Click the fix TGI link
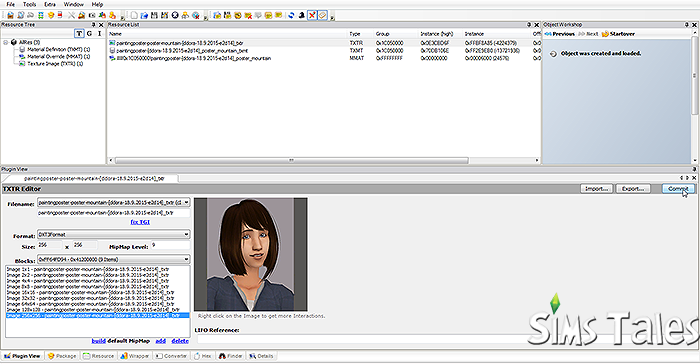 140,222
